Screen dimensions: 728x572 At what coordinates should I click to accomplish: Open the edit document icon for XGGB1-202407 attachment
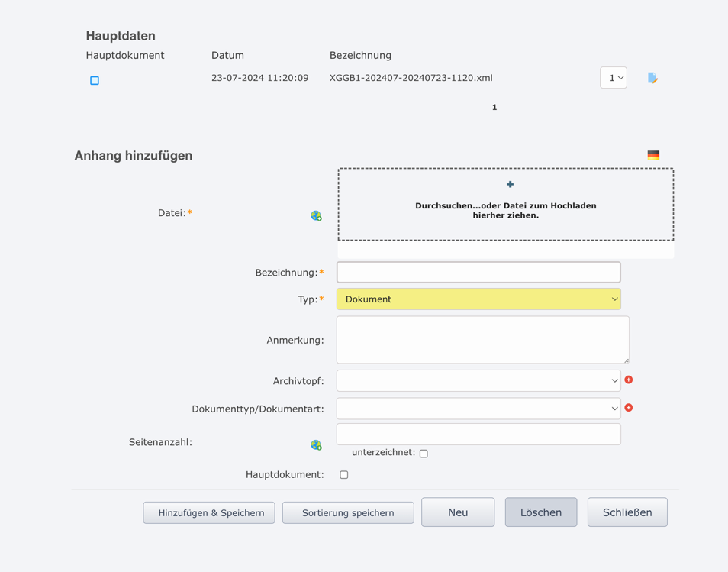pos(652,78)
